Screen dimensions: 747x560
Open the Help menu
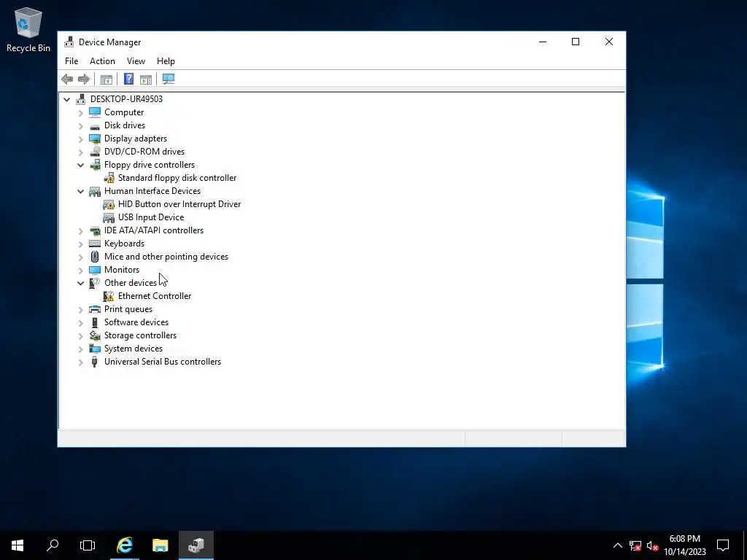[x=166, y=61]
